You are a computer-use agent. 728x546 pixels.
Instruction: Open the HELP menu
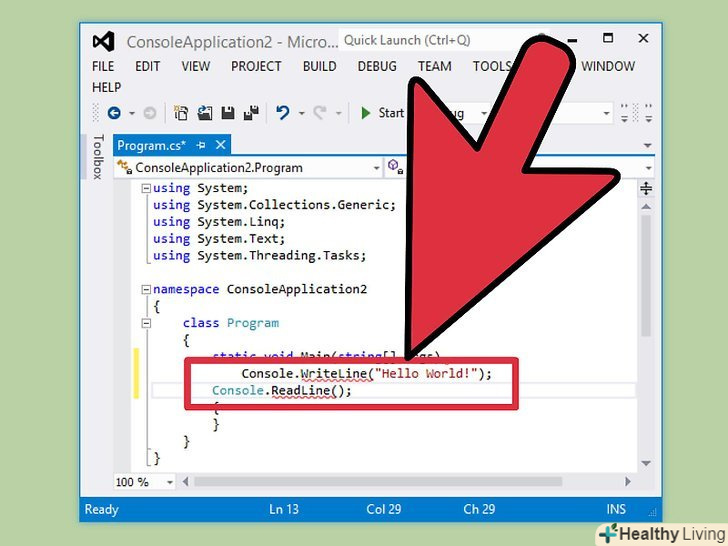click(x=107, y=87)
